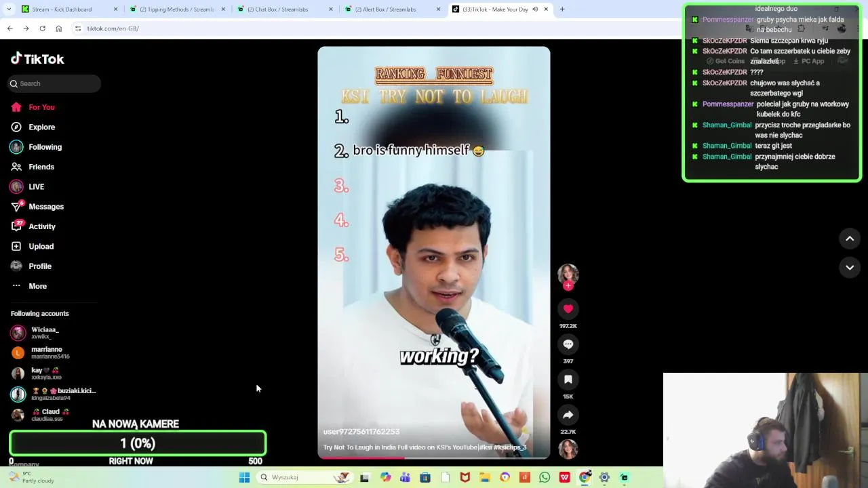Open WhatsApp from the taskbar
Image resolution: width=868 pixels, height=488 pixels.
pyautogui.click(x=545, y=477)
